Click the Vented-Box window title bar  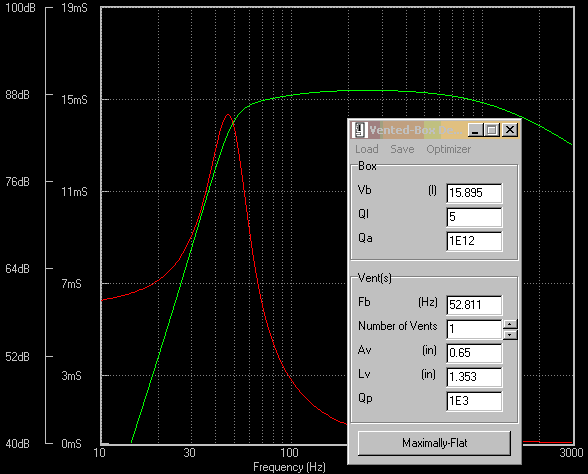click(416, 130)
